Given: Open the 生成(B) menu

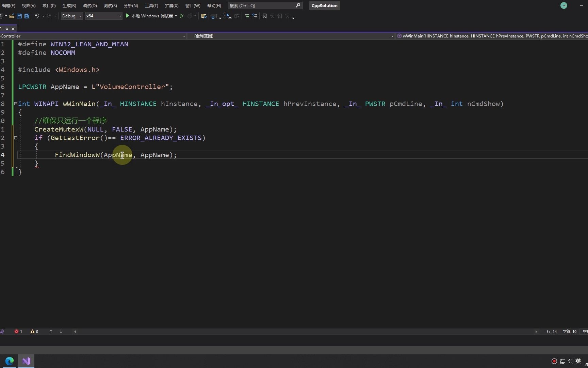Looking at the screenshot, I should tap(69, 5).
